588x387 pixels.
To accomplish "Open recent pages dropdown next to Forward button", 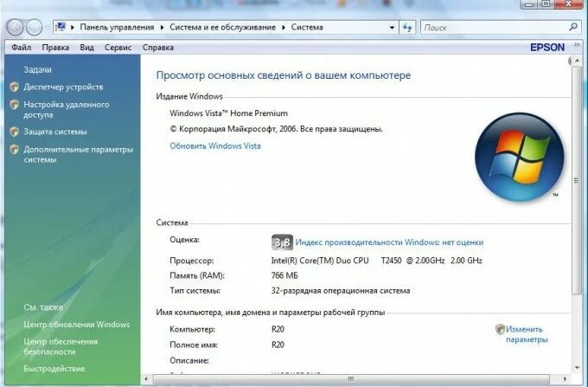I will (48, 28).
